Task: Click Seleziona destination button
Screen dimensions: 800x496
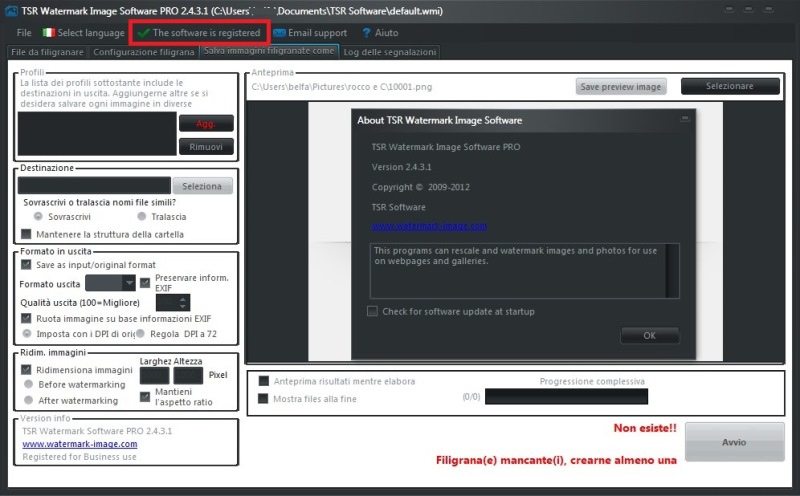Action: coord(203,186)
